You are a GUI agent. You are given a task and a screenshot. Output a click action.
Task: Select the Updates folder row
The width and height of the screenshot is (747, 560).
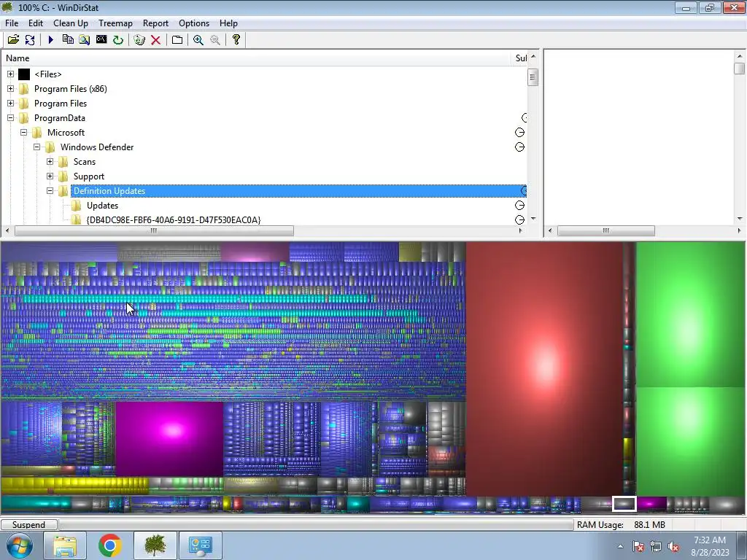pos(102,206)
